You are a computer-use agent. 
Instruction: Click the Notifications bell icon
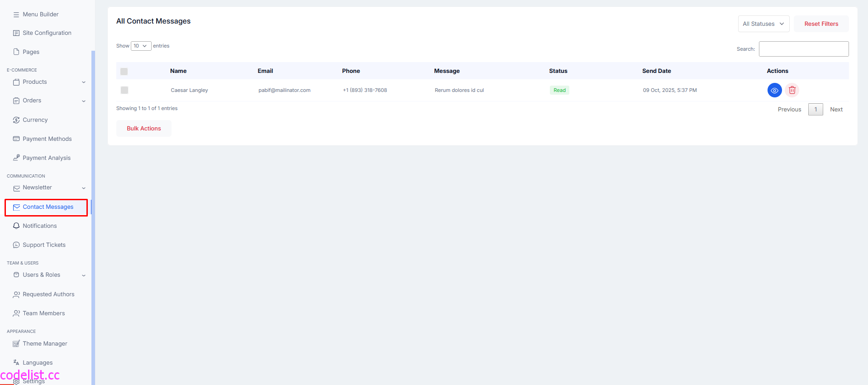point(16,226)
